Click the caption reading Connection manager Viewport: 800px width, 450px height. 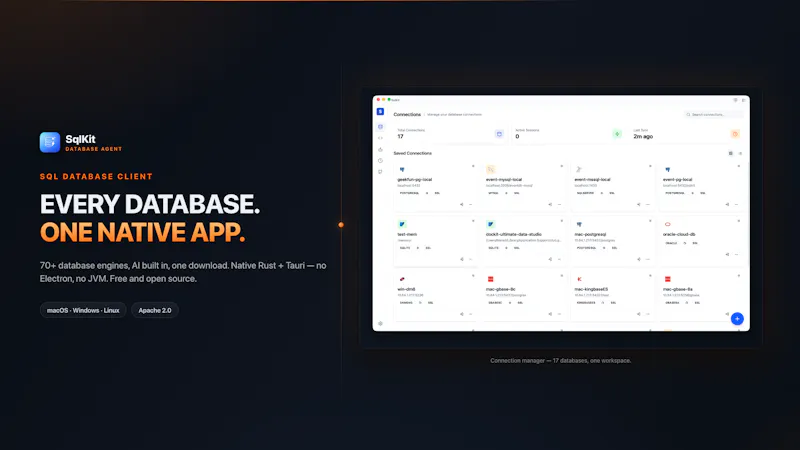(x=561, y=361)
